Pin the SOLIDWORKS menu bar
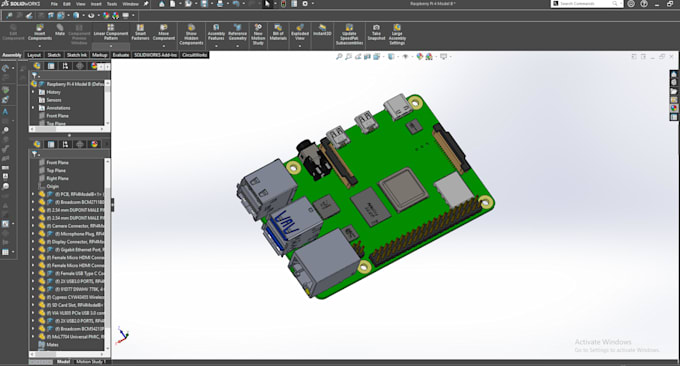680x366 pixels. (146, 4)
